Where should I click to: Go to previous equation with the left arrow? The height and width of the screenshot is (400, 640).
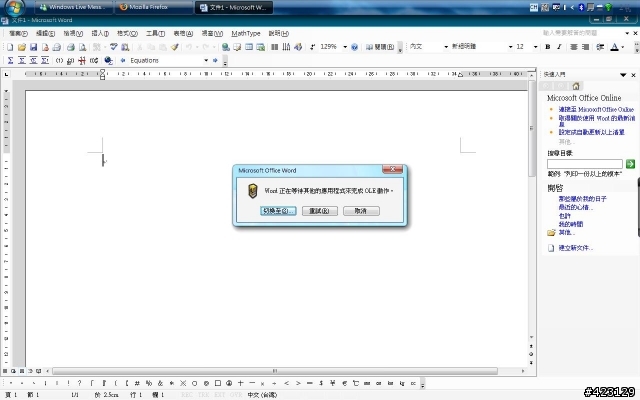[x=122, y=60]
